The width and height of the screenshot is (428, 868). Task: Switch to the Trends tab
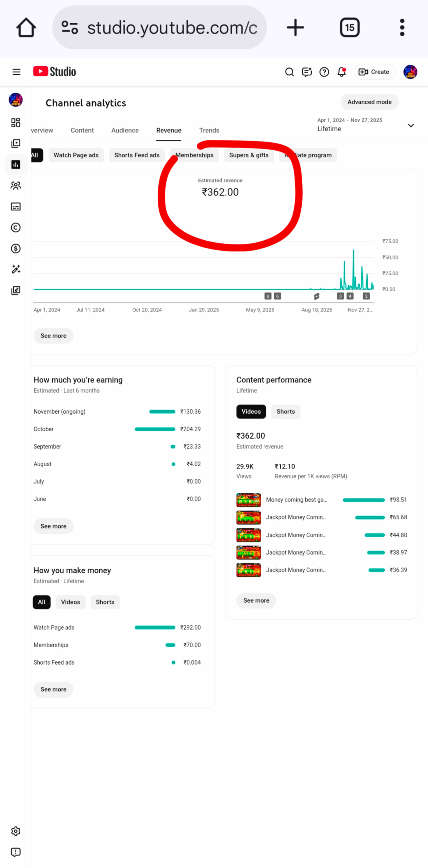click(209, 131)
